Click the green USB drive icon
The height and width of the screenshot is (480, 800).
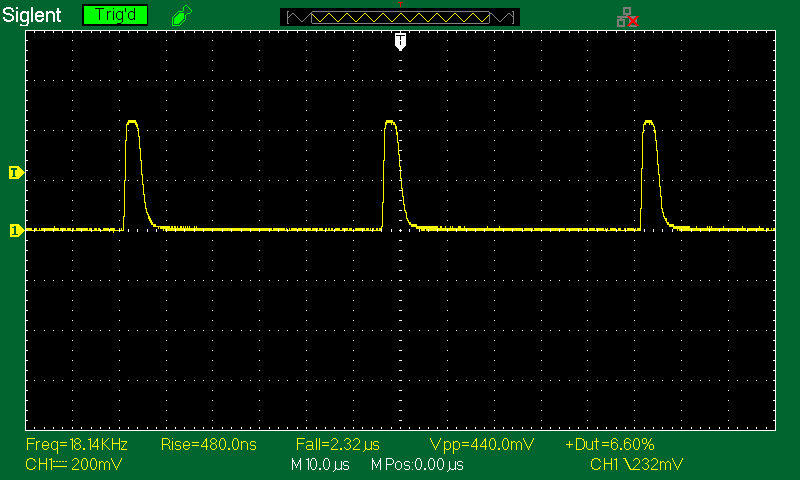(180, 15)
